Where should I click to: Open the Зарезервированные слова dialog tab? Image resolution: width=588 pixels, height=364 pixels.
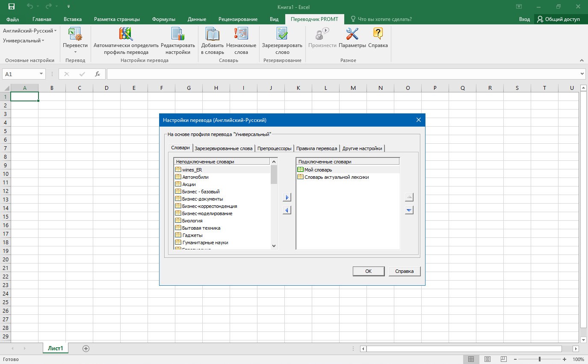coord(224,148)
